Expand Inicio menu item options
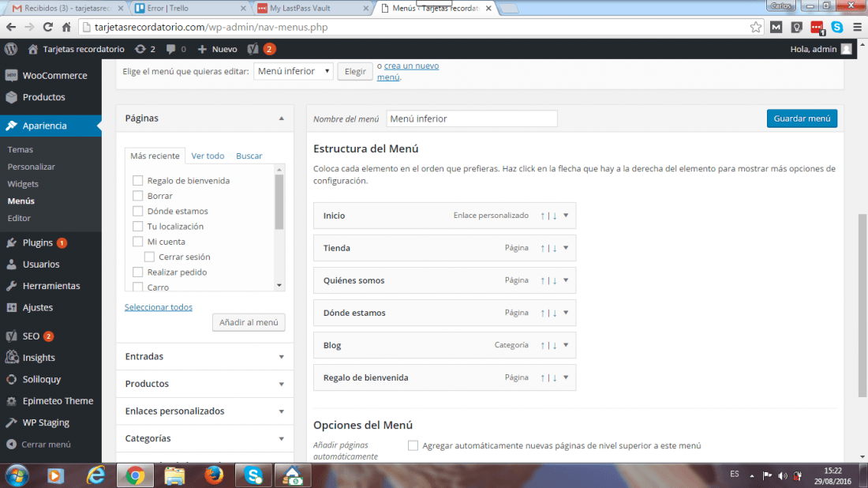The image size is (868, 488). click(566, 216)
